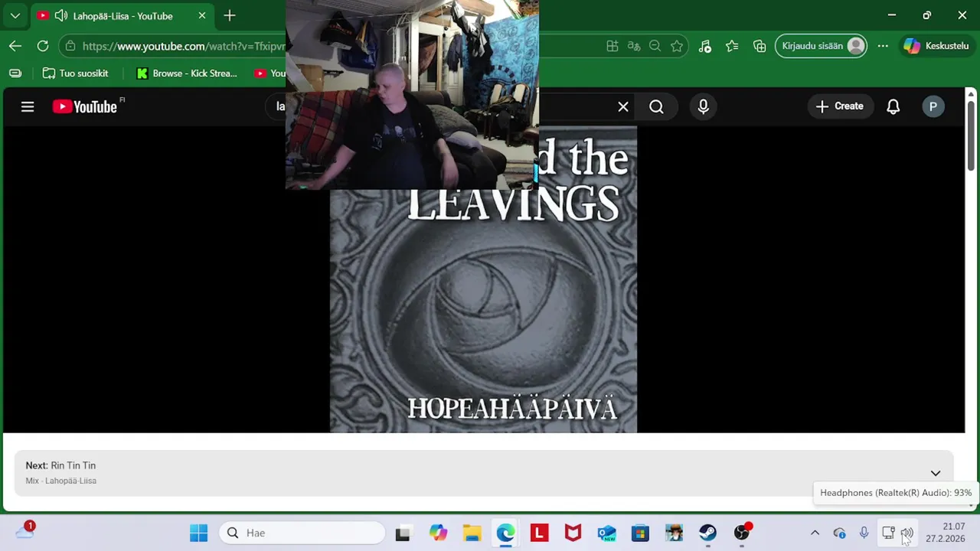Open Browse - Kick Stream bookmark

click(187, 73)
